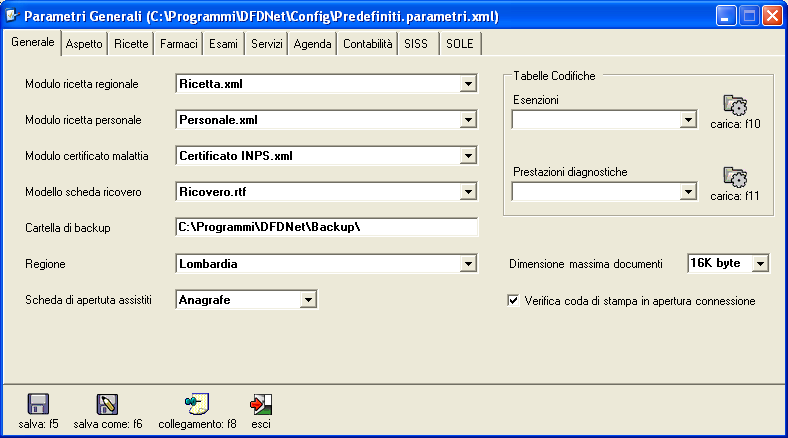Image resolution: width=788 pixels, height=438 pixels.
Task: Maximize the Parametri Generali window
Action: [x=747, y=16]
